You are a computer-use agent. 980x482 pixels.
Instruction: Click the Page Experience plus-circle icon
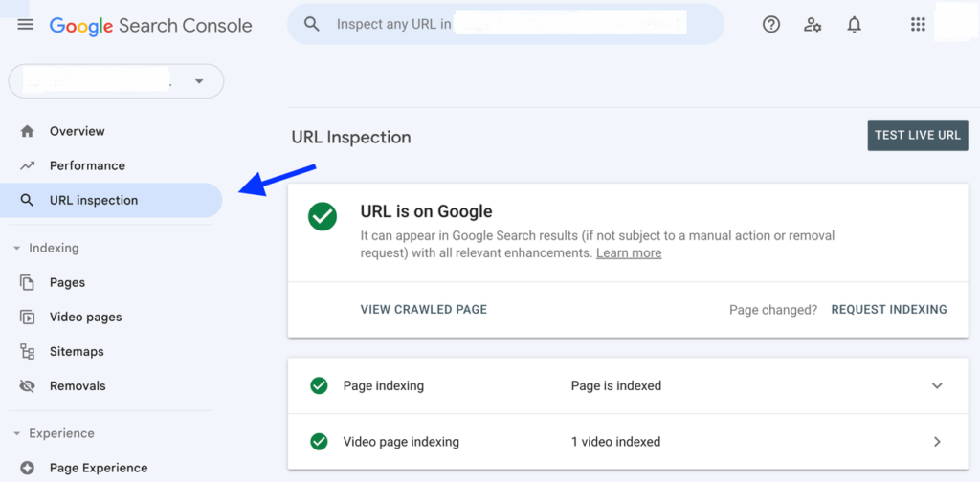[27, 468]
